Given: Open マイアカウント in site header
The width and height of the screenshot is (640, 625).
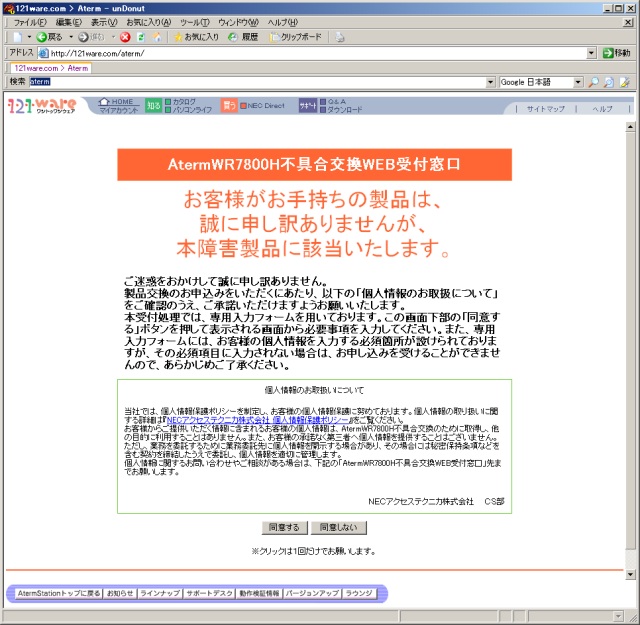Looking at the screenshot, I should click(x=118, y=110).
